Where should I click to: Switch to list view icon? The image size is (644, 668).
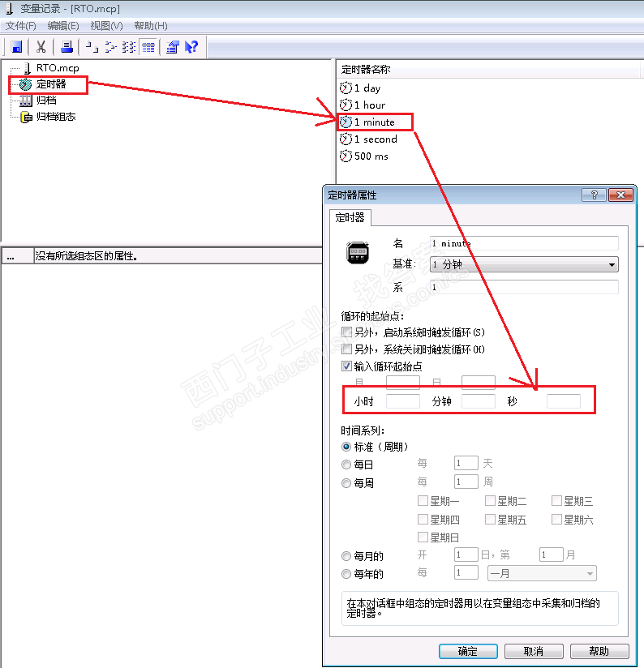[129, 47]
